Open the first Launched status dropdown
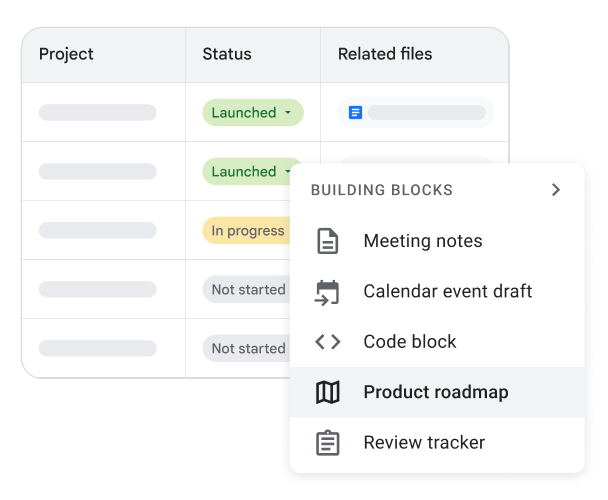The image size is (608, 500). (252, 113)
